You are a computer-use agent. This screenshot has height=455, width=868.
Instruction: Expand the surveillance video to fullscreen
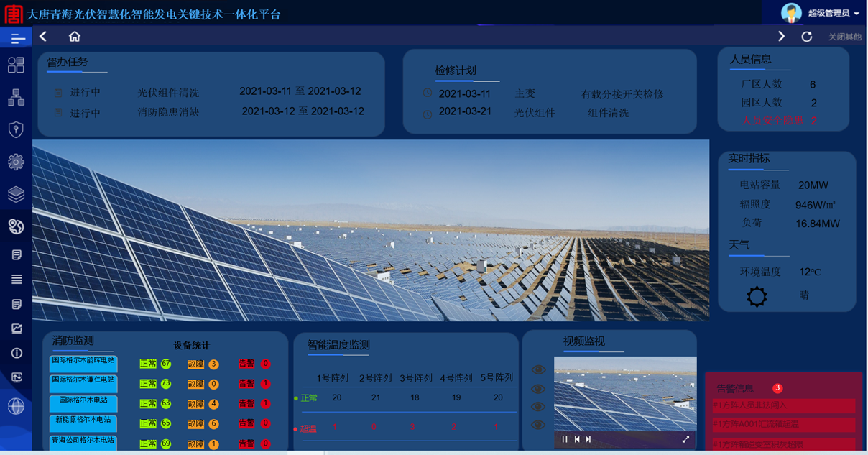point(685,439)
